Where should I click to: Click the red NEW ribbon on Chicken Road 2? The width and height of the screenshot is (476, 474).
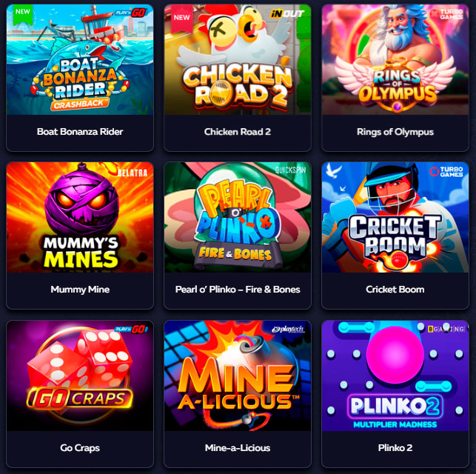pos(182,19)
